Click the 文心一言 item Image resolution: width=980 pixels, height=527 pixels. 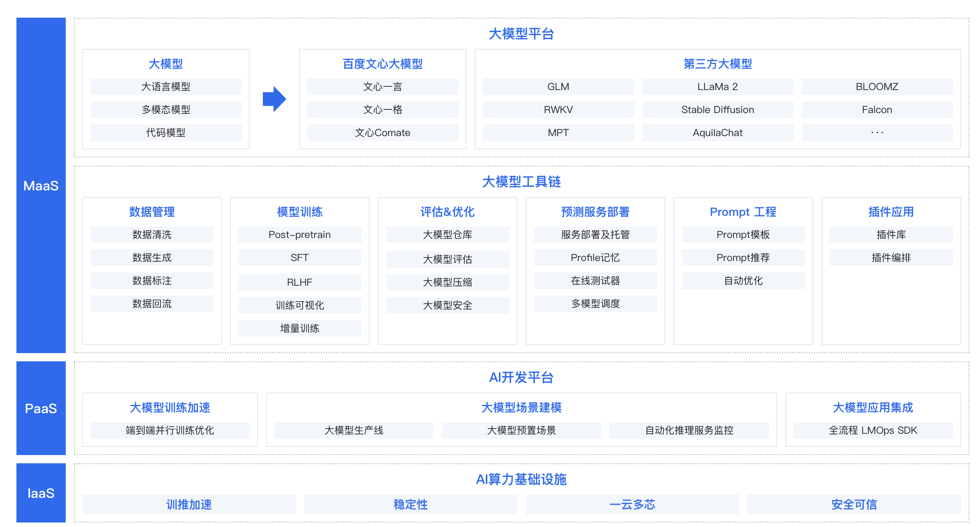tap(383, 87)
